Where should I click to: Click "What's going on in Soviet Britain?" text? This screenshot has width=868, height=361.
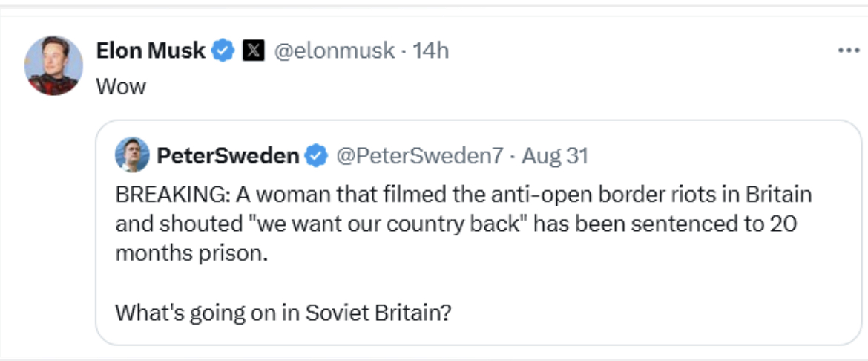pyautogui.click(x=283, y=311)
